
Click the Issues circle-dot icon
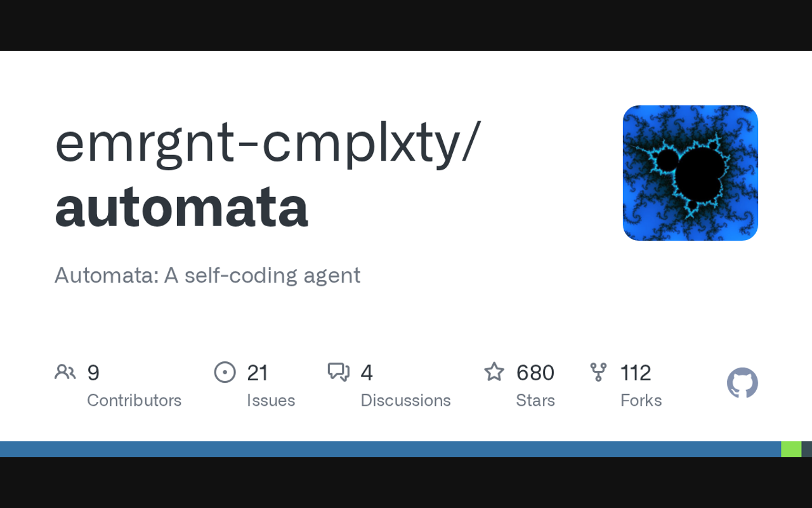point(225,372)
